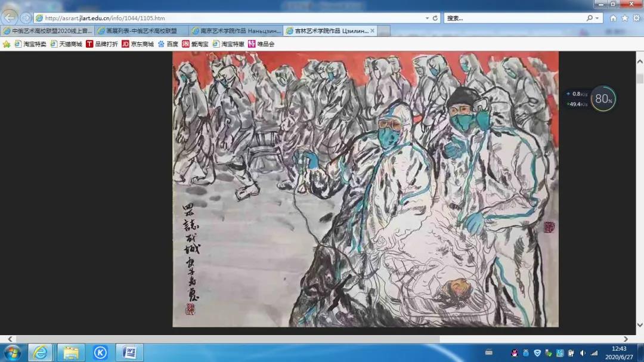Click the Refresh page icon
This screenshot has width=644, height=362.
click(x=435, y=18)
